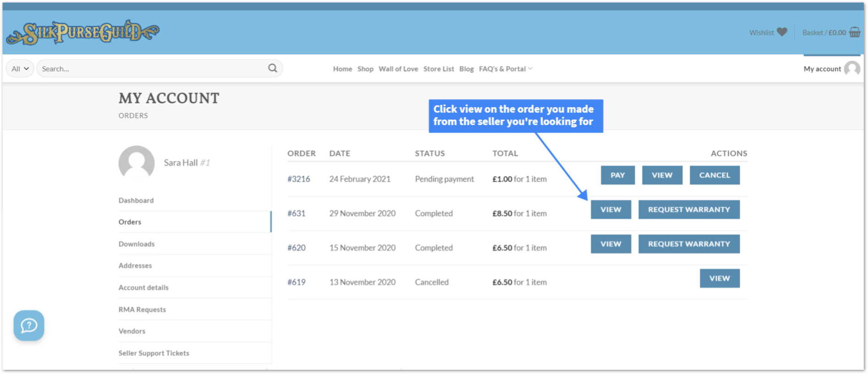Screen dimensions: 868x374
Task: Request warranty for order #620
Action: pyautogui.click(x=688, y=244)
